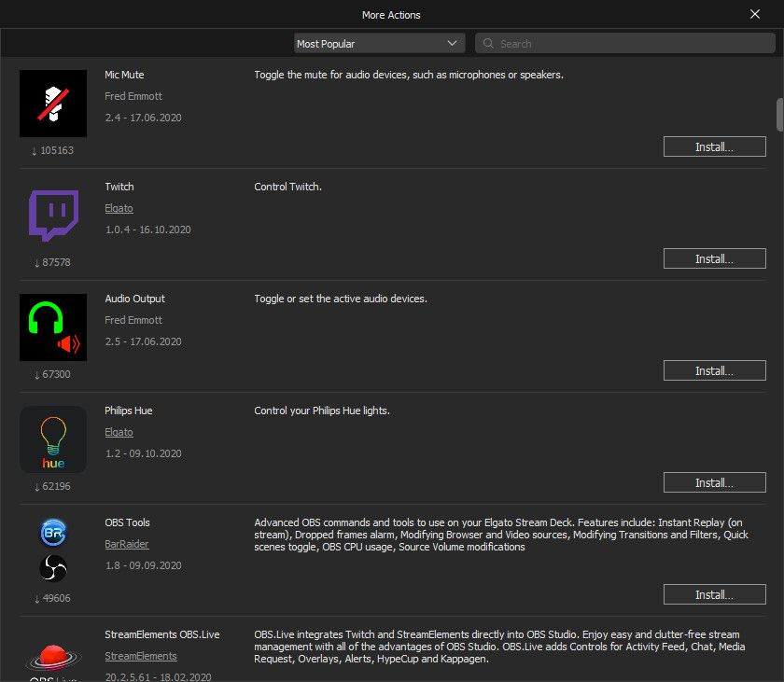Viewport: 784px width, 682px height.
Task: Click the Mic Mute plugin icon
Action: pos(53,104)
